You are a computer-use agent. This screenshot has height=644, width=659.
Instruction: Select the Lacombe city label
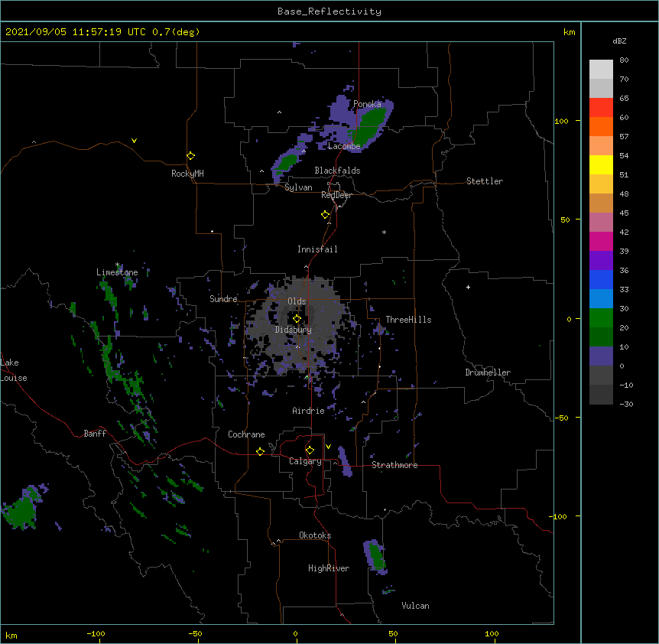344,146
